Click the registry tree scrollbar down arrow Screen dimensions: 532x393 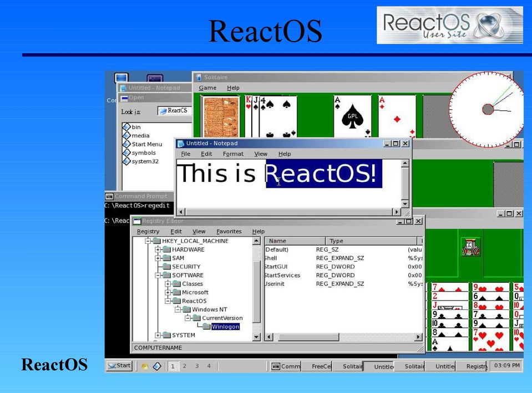256,337
